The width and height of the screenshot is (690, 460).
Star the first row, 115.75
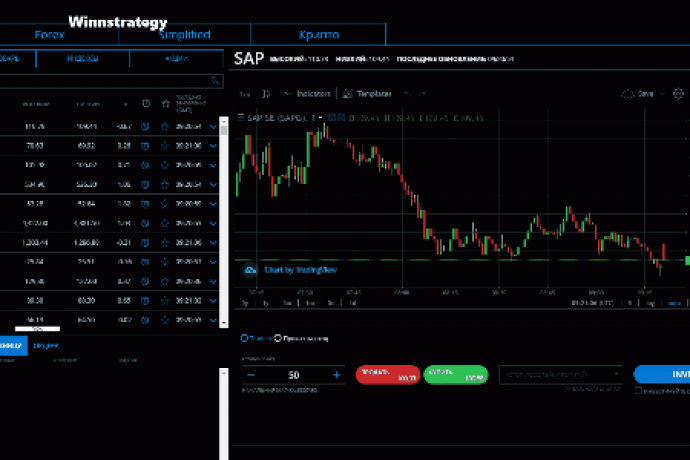(165, 126)
